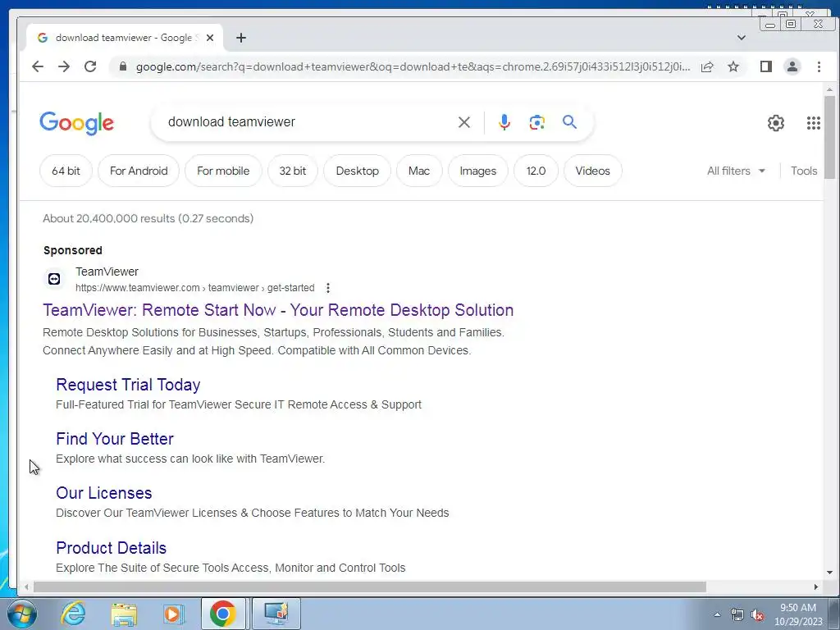The height and width of the screenshot is (630, 840).
Task: Open Chrome side panel
Action: pyautogui.click(x=766, y=66)
